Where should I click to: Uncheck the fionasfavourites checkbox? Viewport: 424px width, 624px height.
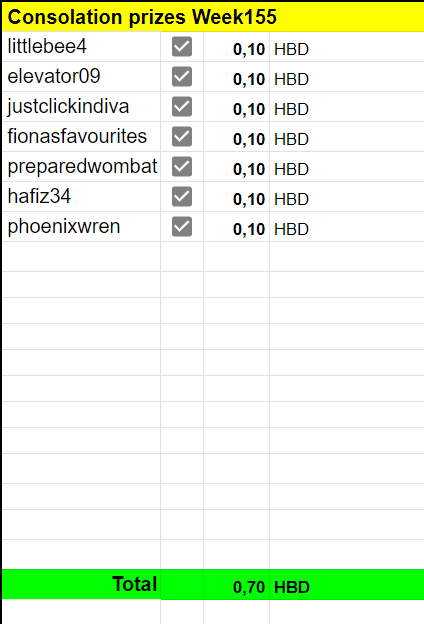182,136
